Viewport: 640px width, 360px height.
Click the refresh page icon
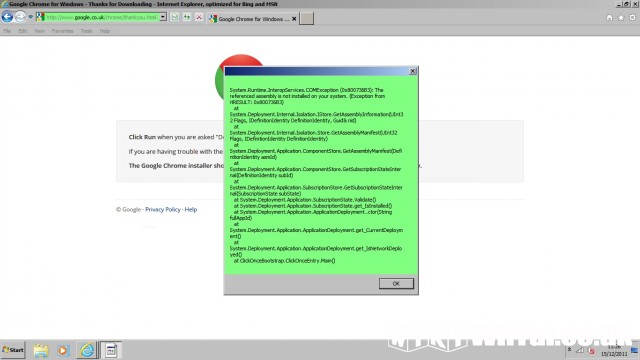[x=187, y=17]
